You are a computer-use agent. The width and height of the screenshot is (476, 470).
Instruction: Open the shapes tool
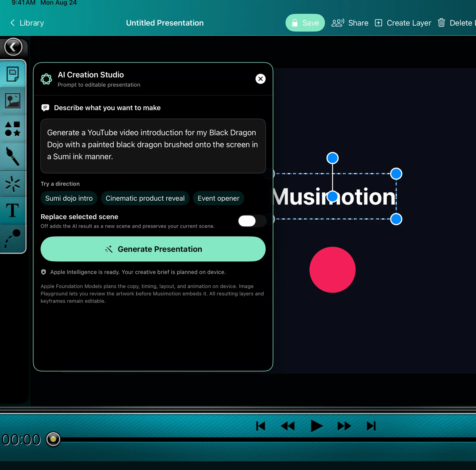(x=13, y=129)
